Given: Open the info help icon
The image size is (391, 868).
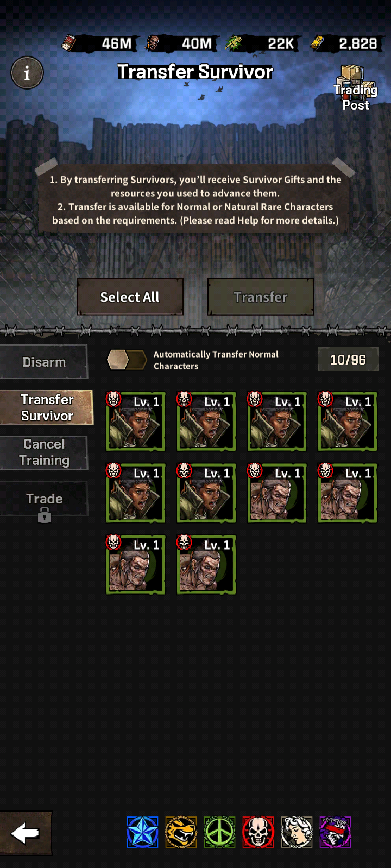Looking at the screenshot, I should click(x=27, y=73).
